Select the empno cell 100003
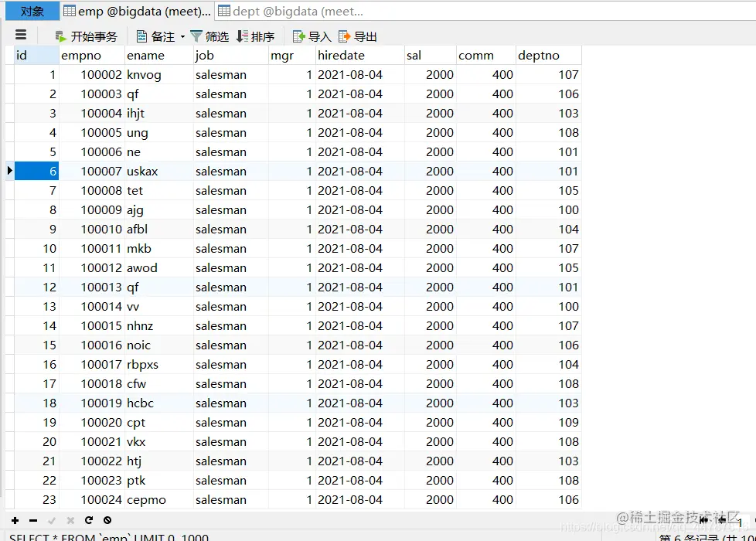Image resolution: width=756 pixels, height=541 pixels. [92, 94]
